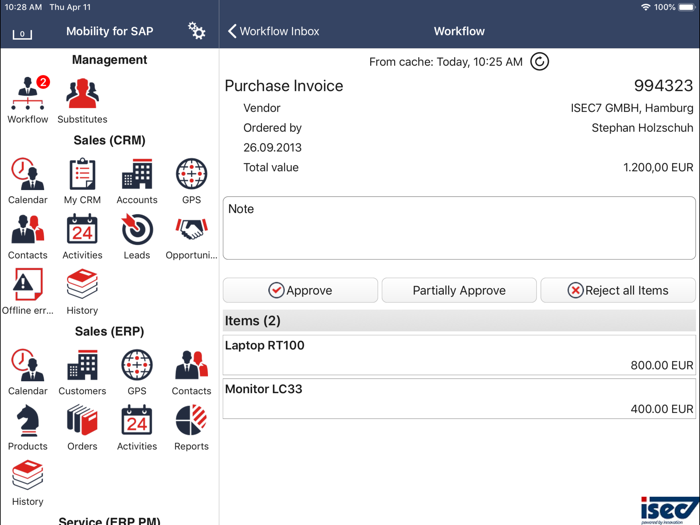
Task: Open the Orders binders icon
Action: point(82,420)
